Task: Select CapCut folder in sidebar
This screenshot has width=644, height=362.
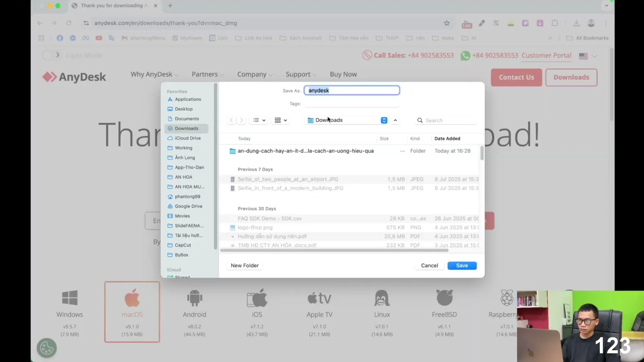Action: 186,245
